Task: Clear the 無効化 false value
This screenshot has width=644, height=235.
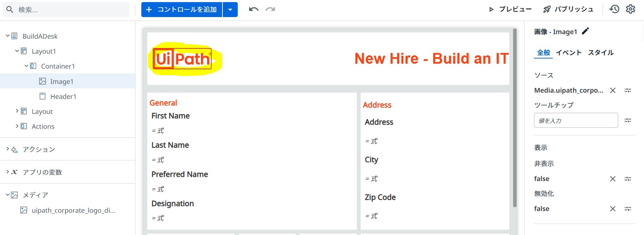Action: click(613, 209)
